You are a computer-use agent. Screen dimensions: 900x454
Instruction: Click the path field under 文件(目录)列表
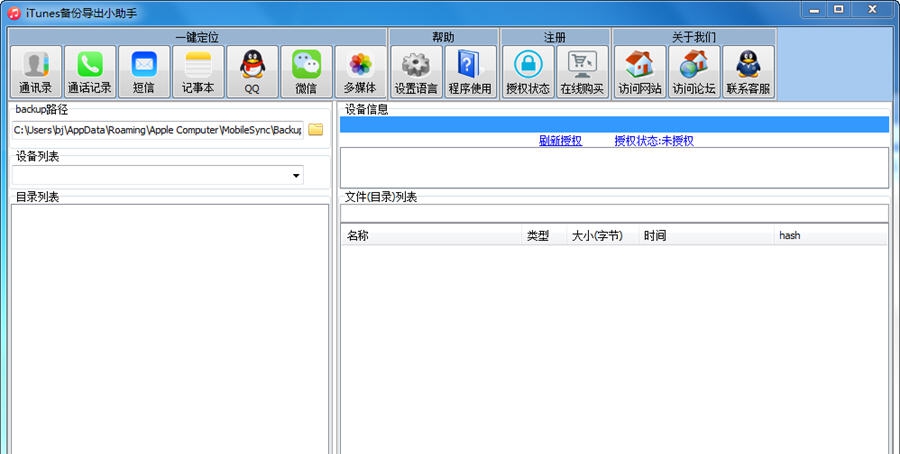point(614,214)
